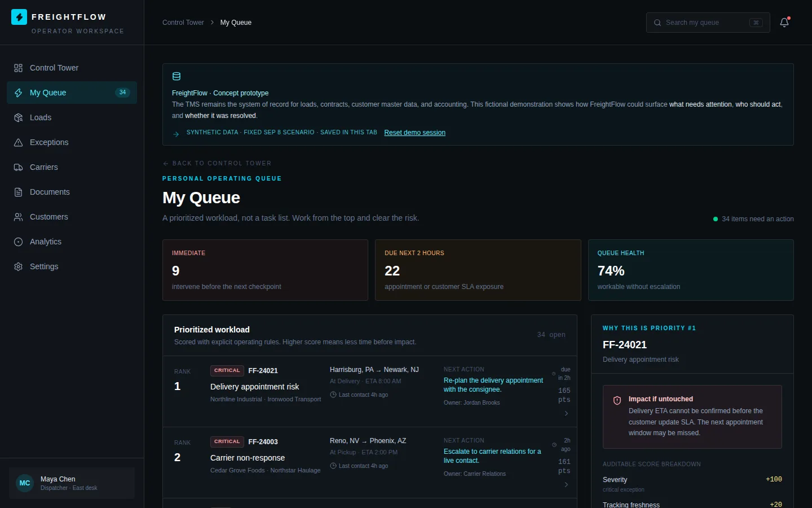Select load ID FF-24003 in workload list
812x508 pixels.
click(x=263, y=442)
